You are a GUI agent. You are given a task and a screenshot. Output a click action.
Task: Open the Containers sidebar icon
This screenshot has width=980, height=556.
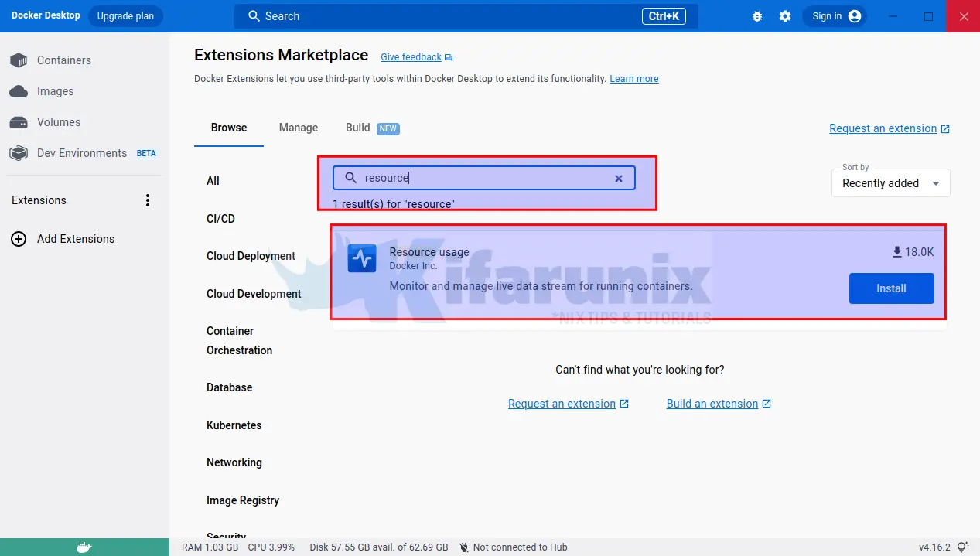coord(19,60)
